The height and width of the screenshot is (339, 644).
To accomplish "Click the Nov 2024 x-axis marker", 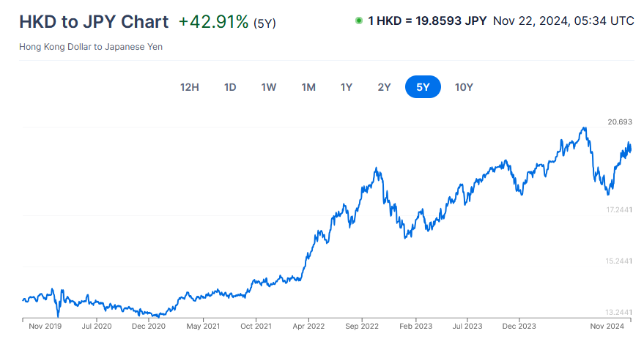I will tap(607, 326).
